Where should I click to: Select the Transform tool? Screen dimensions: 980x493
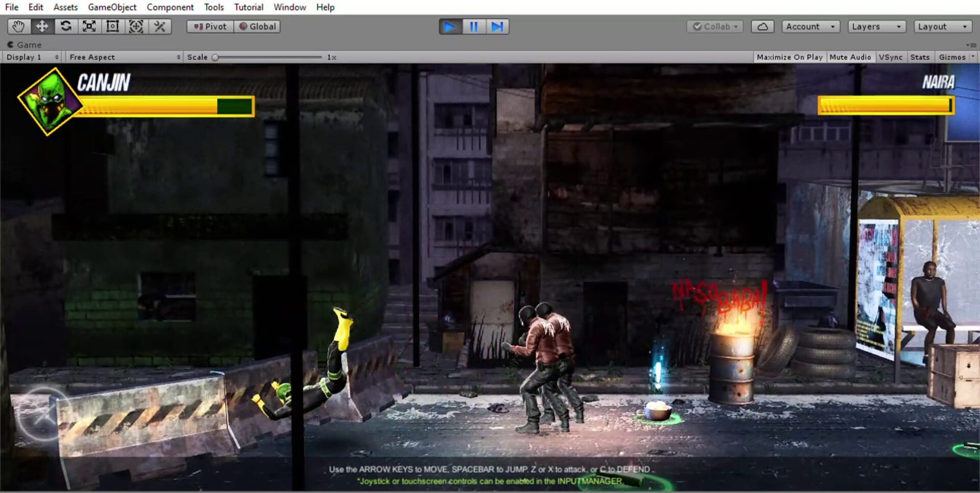tap(136, 26)
